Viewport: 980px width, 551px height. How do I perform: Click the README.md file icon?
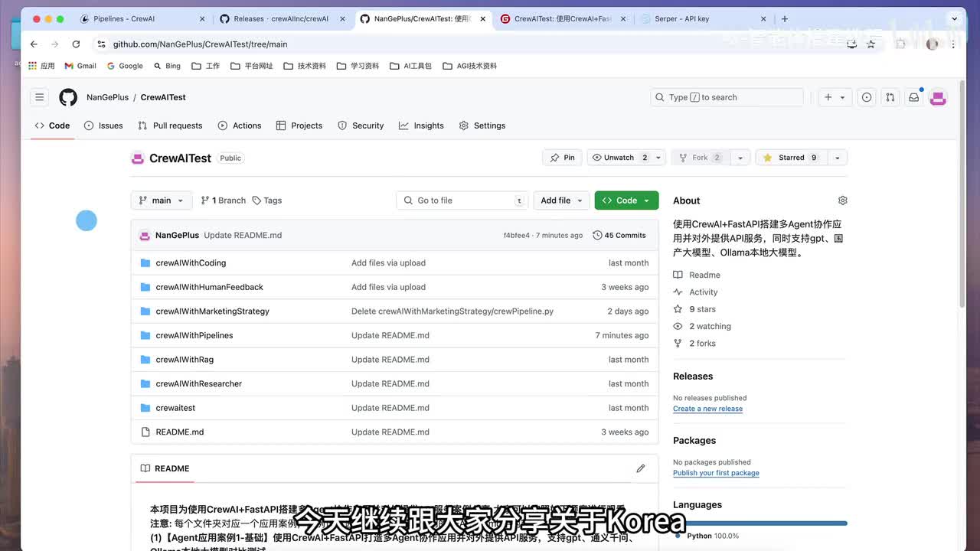tap(145, 432)
